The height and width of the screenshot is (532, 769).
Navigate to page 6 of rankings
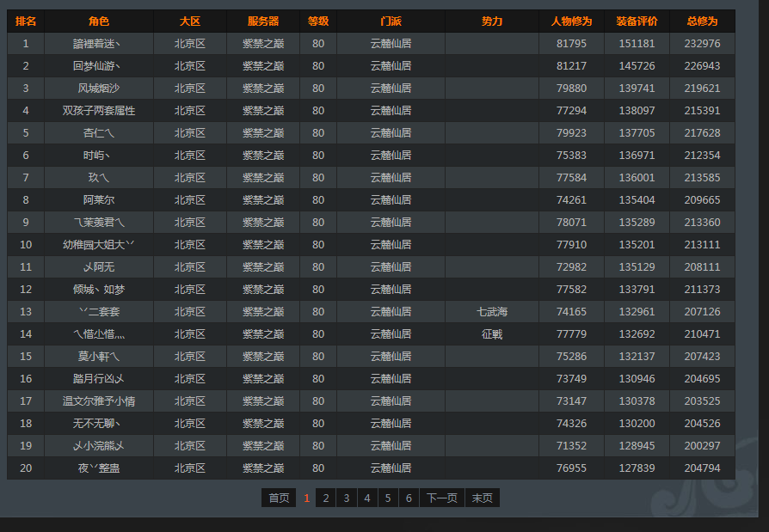point(409,498)
